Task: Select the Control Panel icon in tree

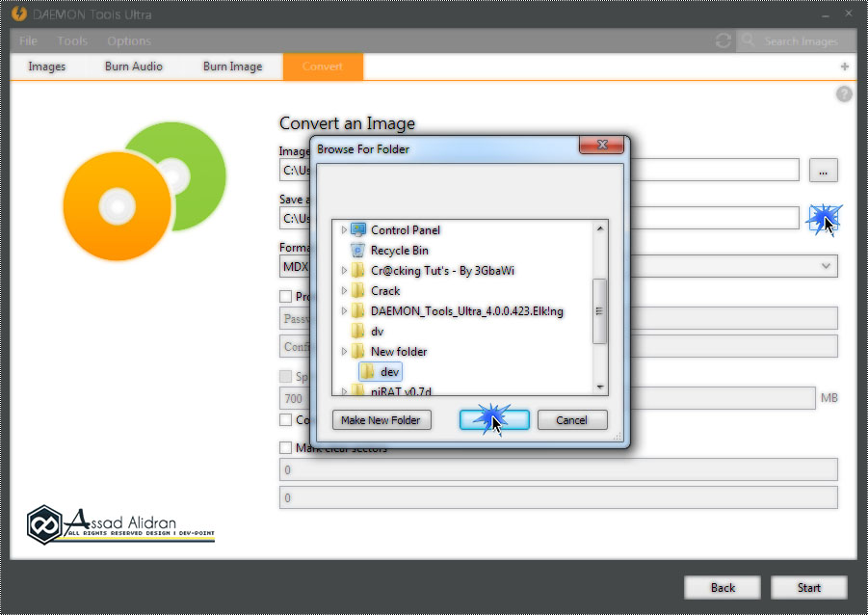Action: point(358,229)
